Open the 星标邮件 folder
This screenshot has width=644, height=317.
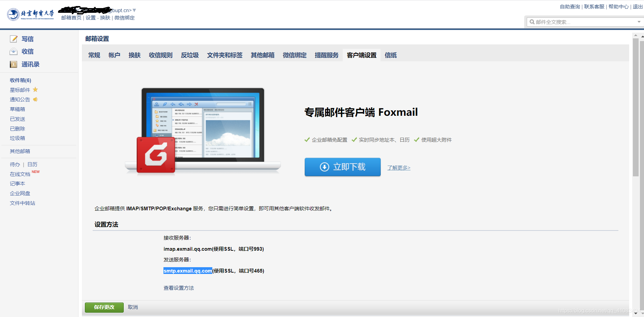pos(20,90)
